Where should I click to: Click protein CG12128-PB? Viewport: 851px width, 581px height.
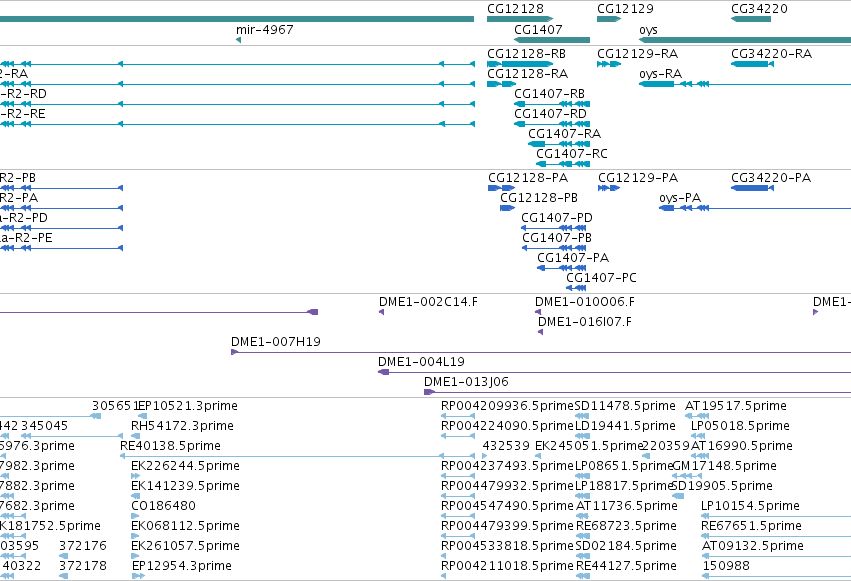[507, 208]
